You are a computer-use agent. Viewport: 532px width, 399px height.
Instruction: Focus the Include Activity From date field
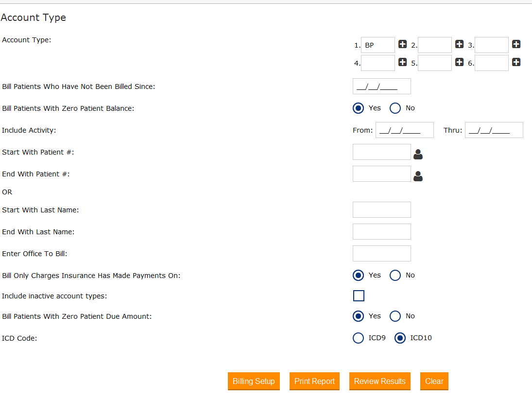point(404,130)
